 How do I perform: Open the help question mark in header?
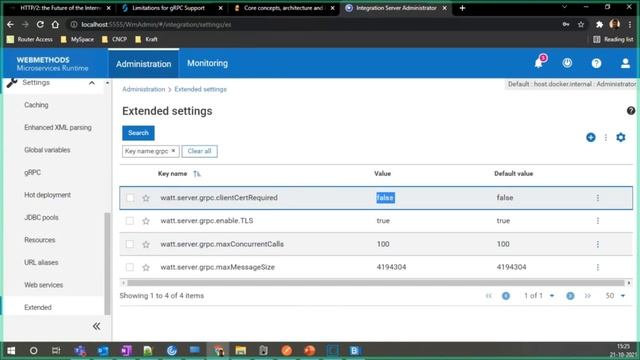tap(596, 63)
